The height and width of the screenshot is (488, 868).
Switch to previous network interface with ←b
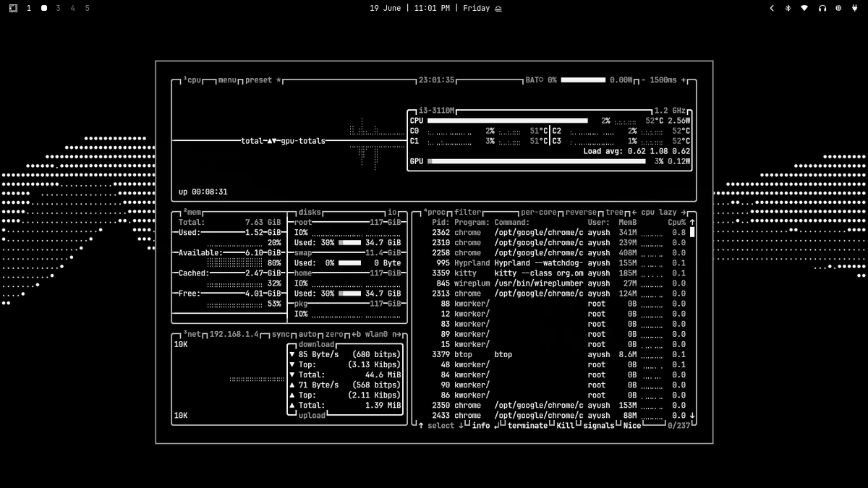point(357,335)
